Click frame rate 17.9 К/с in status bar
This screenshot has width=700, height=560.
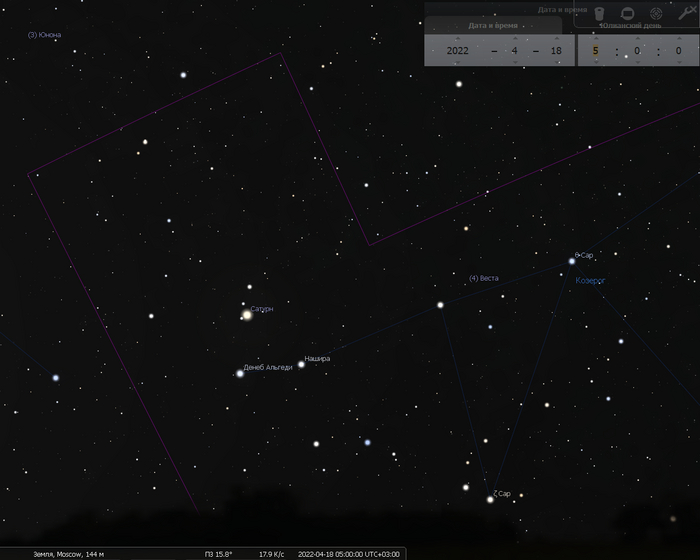point(271,554)
